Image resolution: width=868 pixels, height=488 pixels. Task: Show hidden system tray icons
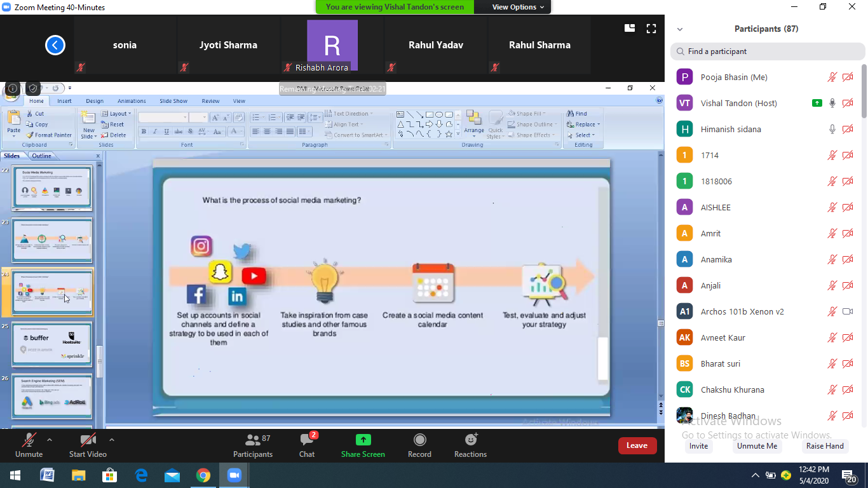click(756, 475)
